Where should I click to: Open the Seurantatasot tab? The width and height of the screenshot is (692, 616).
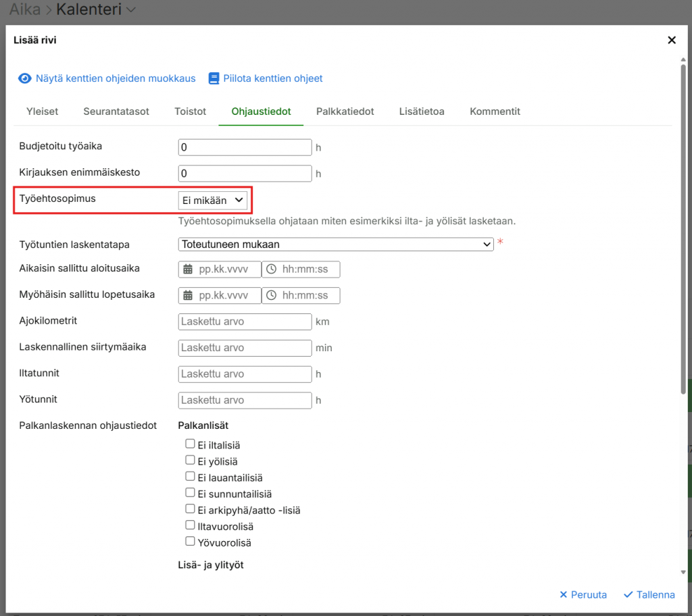click(x=116, y=111)
